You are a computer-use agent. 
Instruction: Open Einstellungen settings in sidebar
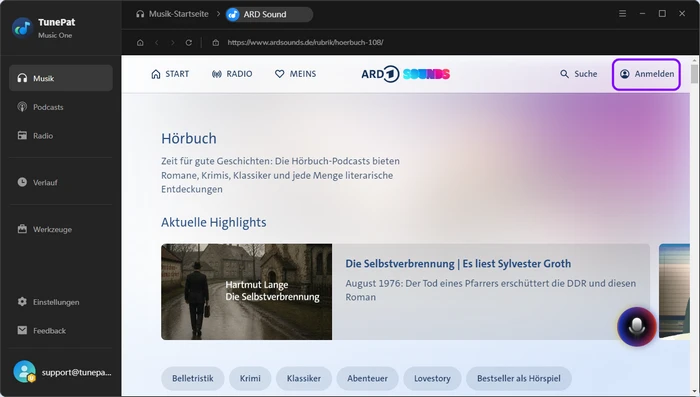61,302
